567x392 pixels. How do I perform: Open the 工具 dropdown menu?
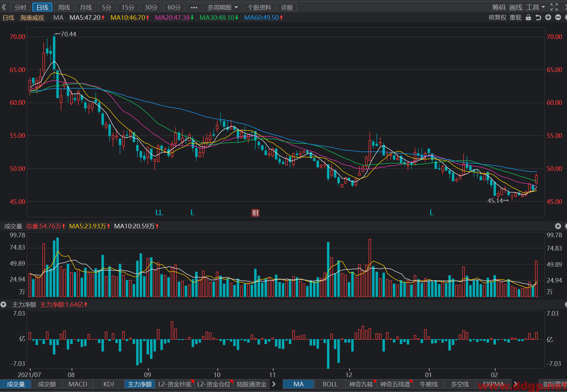click(x=535, y=7)
